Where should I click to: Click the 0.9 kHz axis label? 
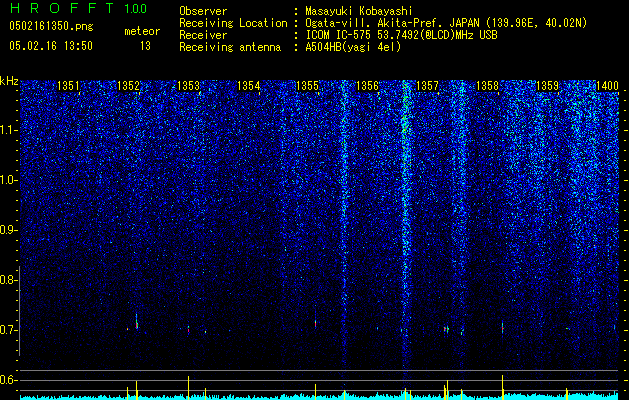point(8,230)
